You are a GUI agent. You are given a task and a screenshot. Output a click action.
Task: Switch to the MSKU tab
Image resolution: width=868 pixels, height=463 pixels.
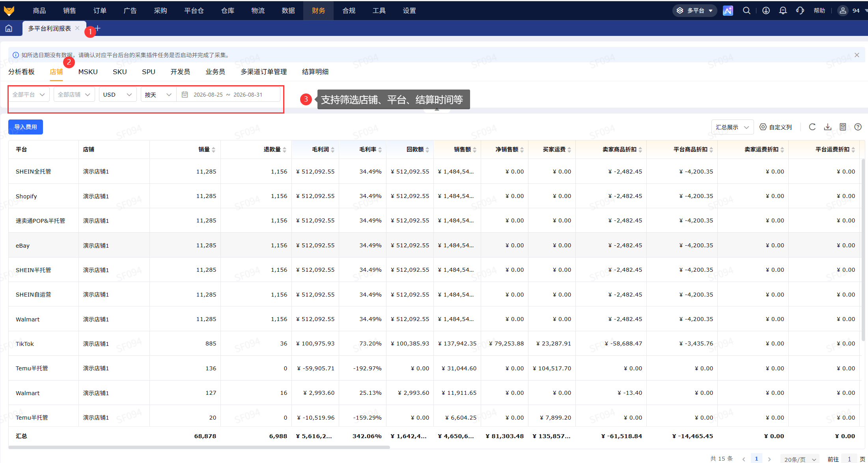(88, 72)
